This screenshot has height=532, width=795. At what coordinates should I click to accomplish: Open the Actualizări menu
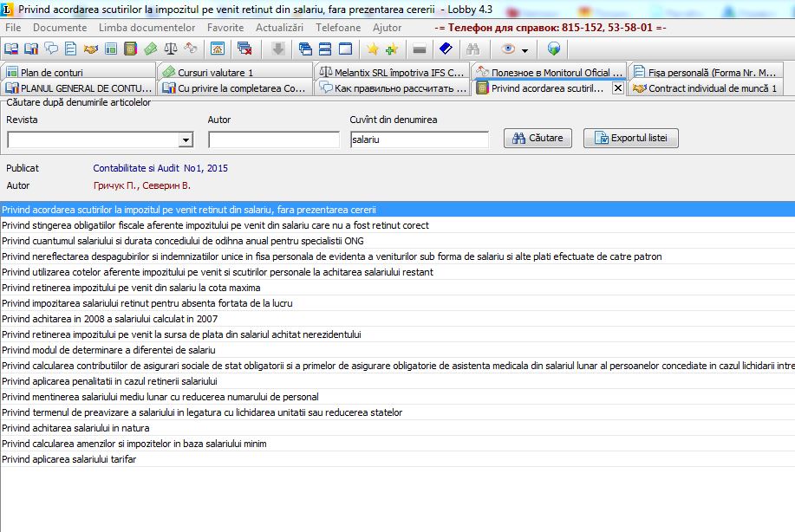pyautogui.click(x=279, y=28)
